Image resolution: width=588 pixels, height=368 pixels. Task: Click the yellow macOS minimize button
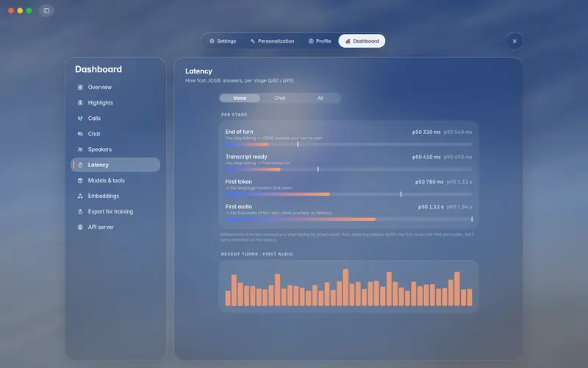20,10
